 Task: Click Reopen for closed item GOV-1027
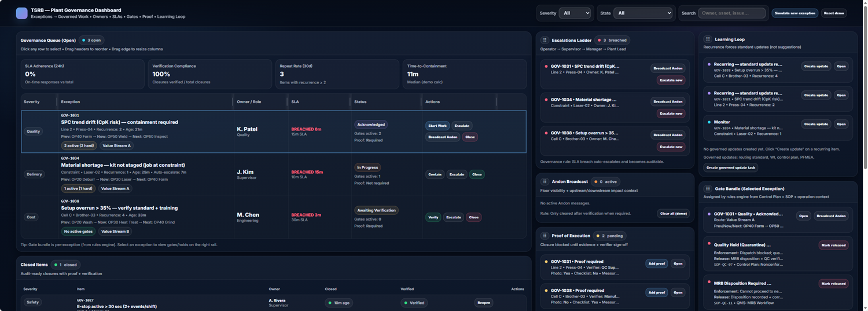[484, 302]
